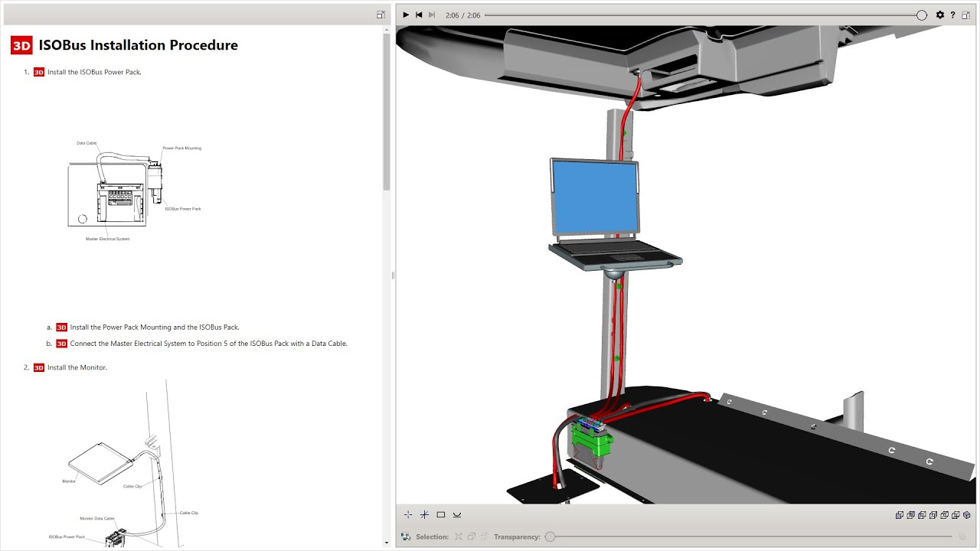Image resolution: width=980 pixels, height=551 pixels.
Task: Open step 'Install the Power Pack Mounting and the ISOBus Pack.'
Action: [x=155, y=328]
